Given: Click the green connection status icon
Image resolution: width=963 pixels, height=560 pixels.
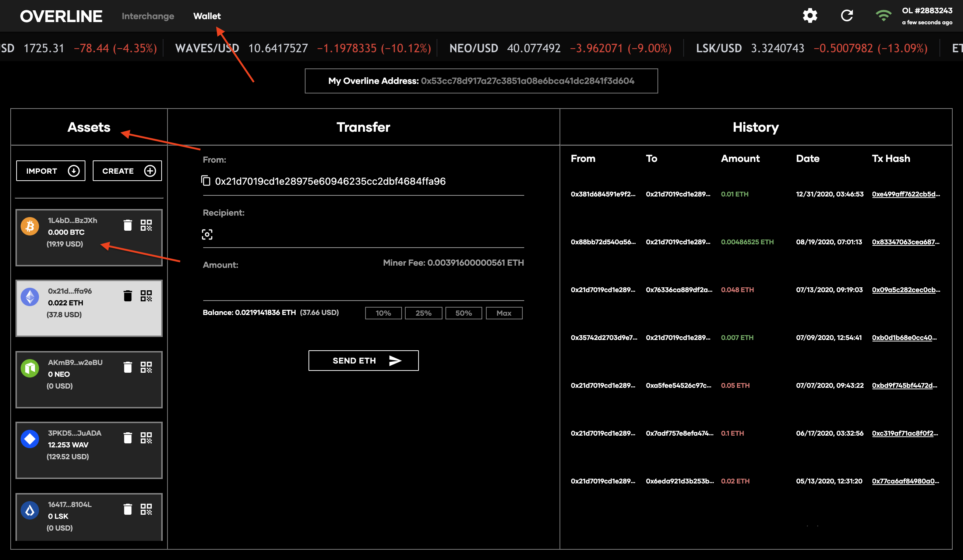Looking at the screenshot, I should (883, 16).
